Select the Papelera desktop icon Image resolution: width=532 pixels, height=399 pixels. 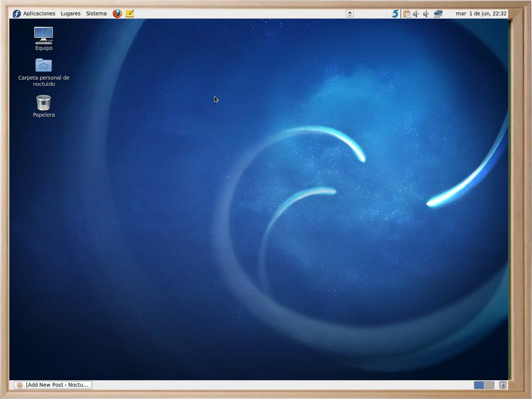pos(44,106)
